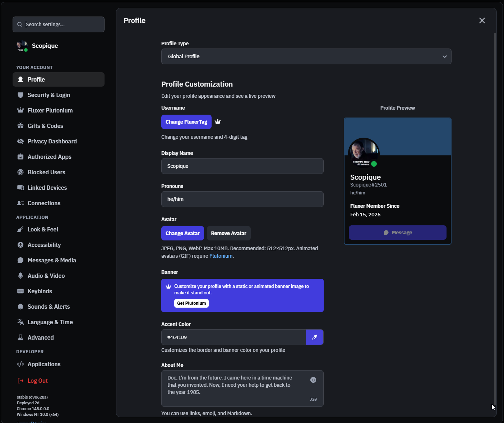Expand the Profile Type dropdown
The image size is (504, 423).
tap(306, 56)
